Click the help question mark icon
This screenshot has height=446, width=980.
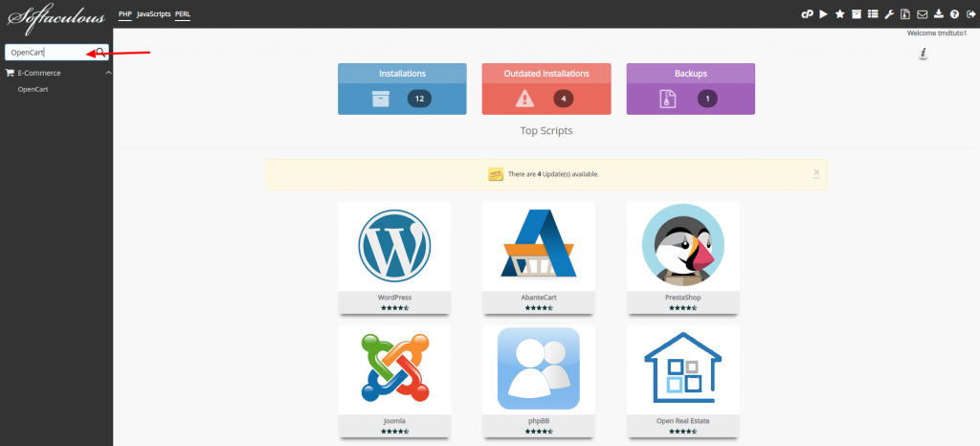[954, 14]
